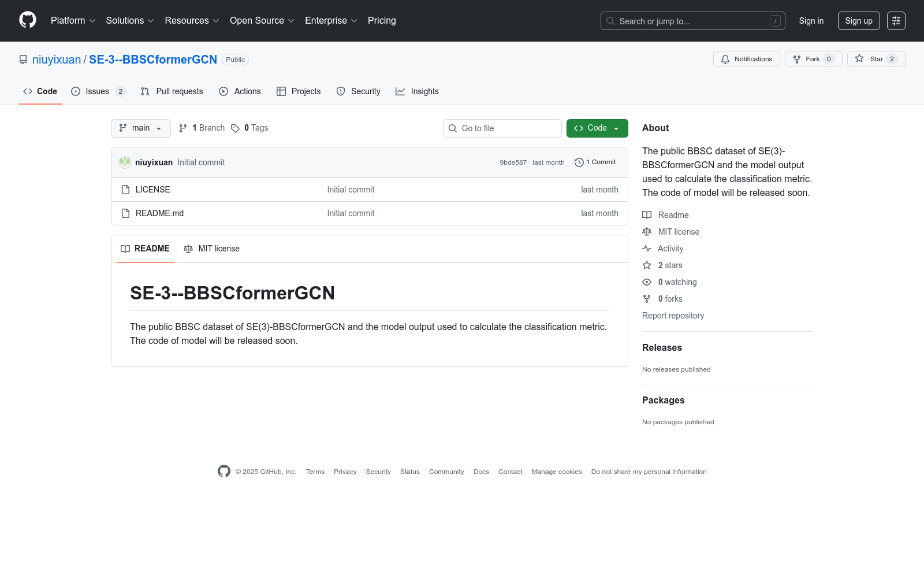Click Manage cookies in footer
Screen dimensions: 924x578
point(557,472)
